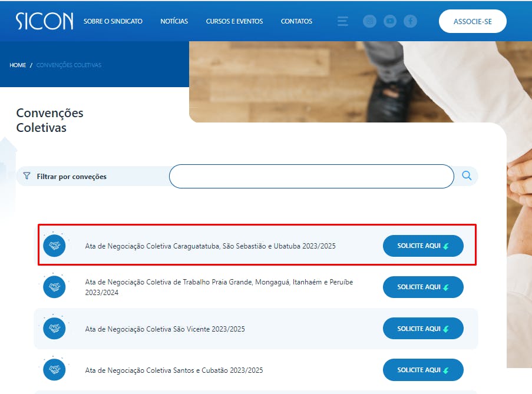Click the SICON logo

coord(44,21)
